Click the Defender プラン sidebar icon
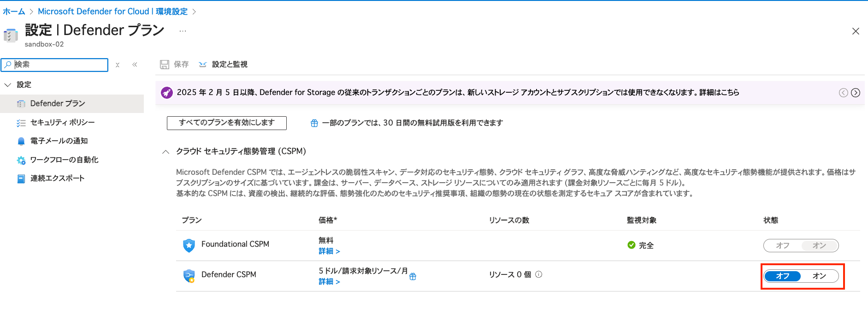This screenshot has width=868, height=309. [21, 104]
